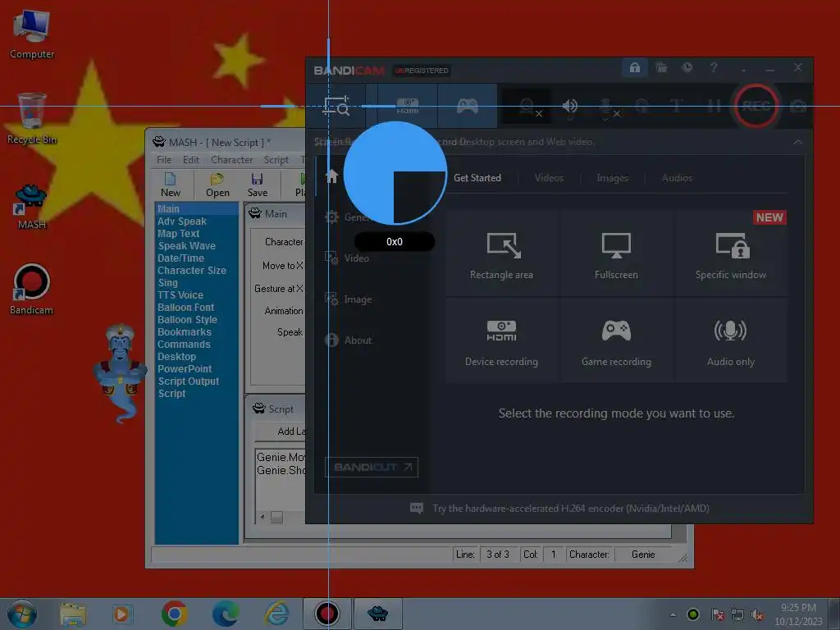Viewport: 840px width, 630px height.
Task: Select Bookmarks in MASH list
Action: point(185,332)
